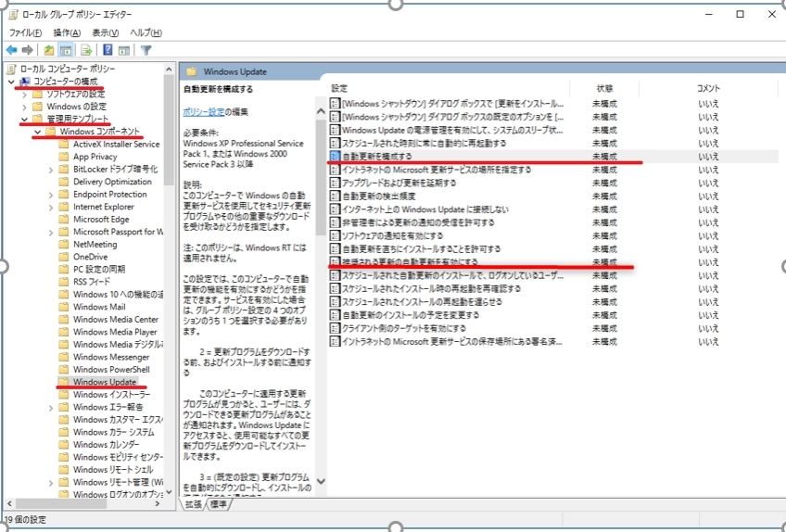
Task: Go forward with the grey forward arrow
Action: point(28,50)
